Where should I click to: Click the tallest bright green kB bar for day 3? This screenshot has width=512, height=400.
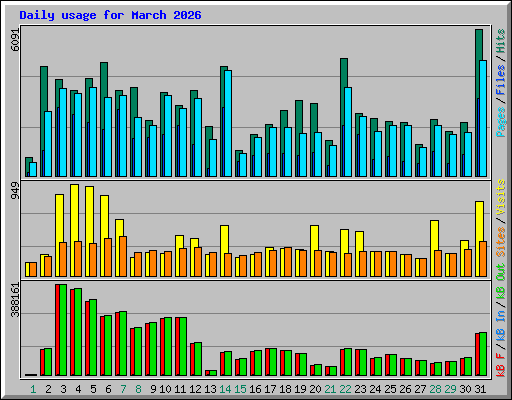point(63,330)
